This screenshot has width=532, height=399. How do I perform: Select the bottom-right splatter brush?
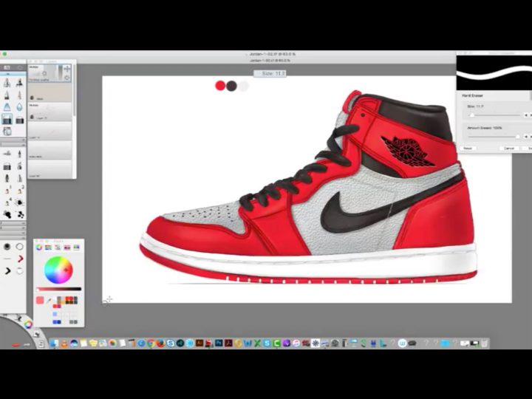(x=20, y=214)
